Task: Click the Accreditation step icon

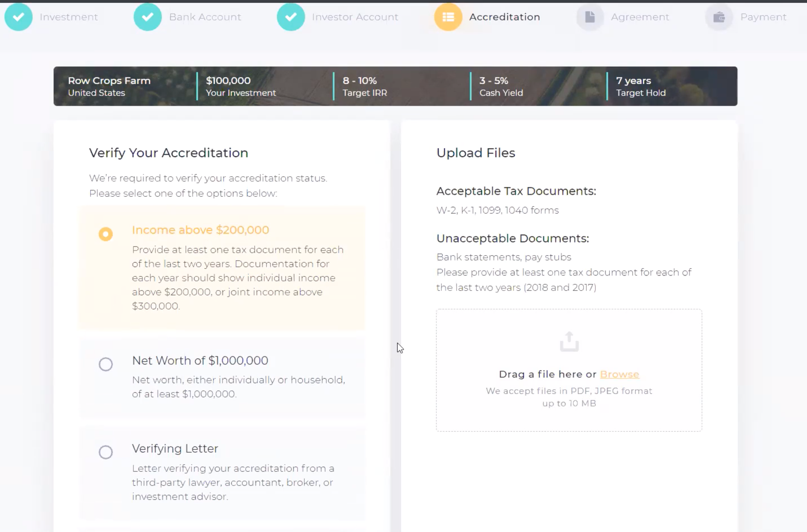Action: pyautogui.click(x=449, y=17)
